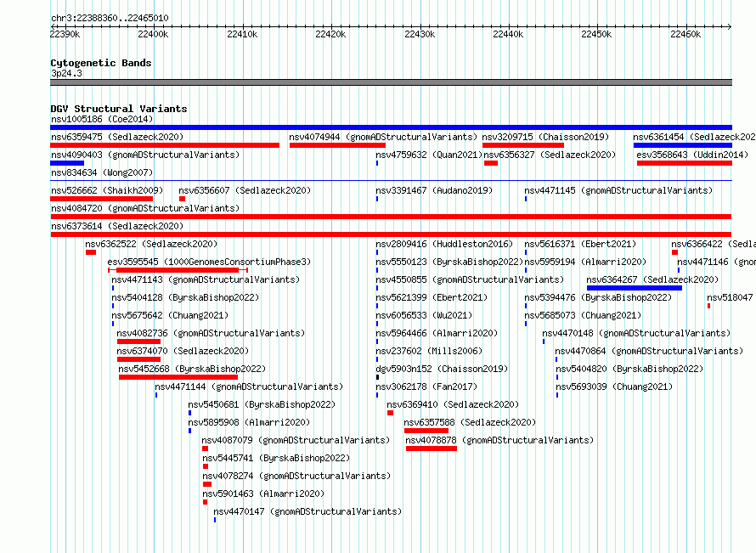Screen dimensions: 756x553
Task: Open nsv4078274 gnomAD variant label
Action: pyautogui.click(x=296, y=476)
